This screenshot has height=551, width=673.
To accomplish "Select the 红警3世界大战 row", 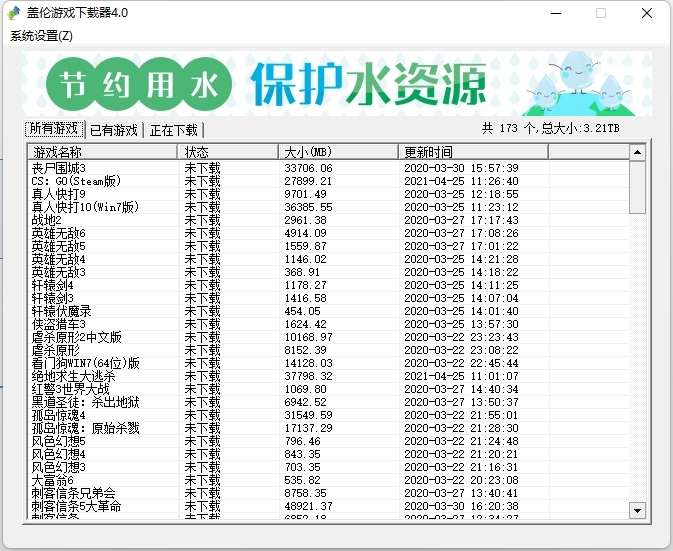I will tap(328, 389).
